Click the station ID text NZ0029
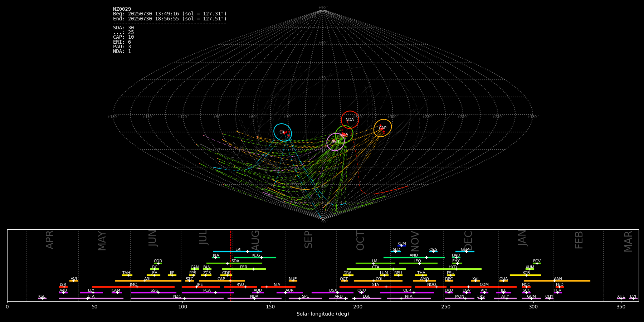 click(x=122, y=9)
